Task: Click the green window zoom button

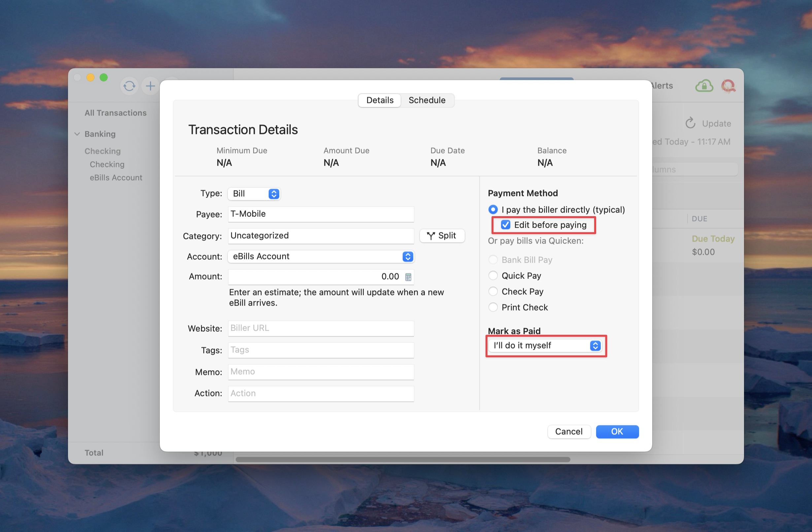Action: pyautogui.click(x=104, y=78)
